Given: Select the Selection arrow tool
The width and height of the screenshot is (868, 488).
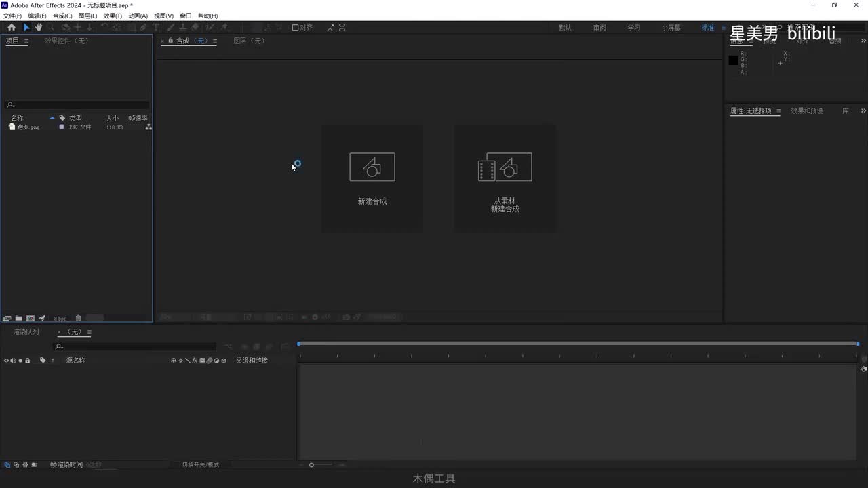Looking at the screenshot, I should click(26, 28).
